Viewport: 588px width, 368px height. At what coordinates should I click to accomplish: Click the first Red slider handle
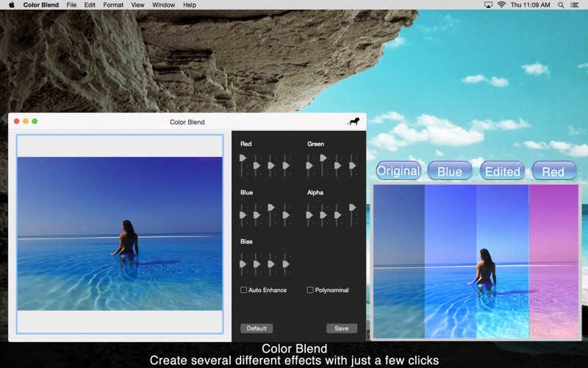[x=243, y=158]
